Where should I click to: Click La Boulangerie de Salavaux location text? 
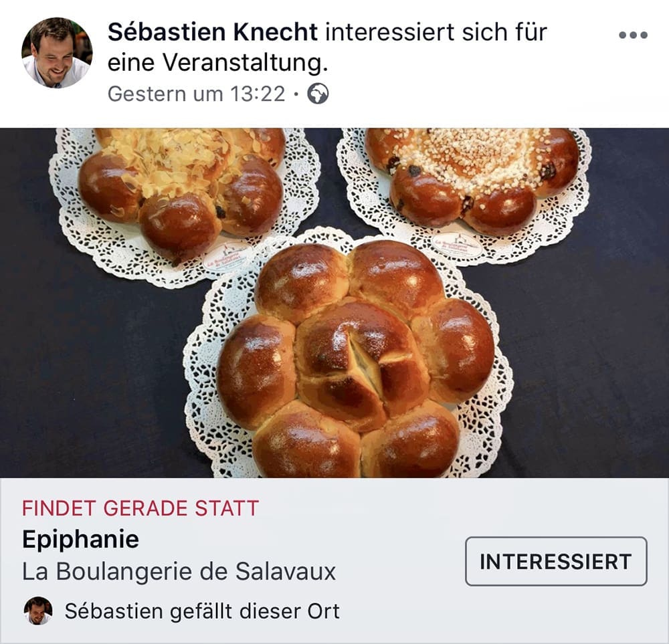(x=179, y=572)
